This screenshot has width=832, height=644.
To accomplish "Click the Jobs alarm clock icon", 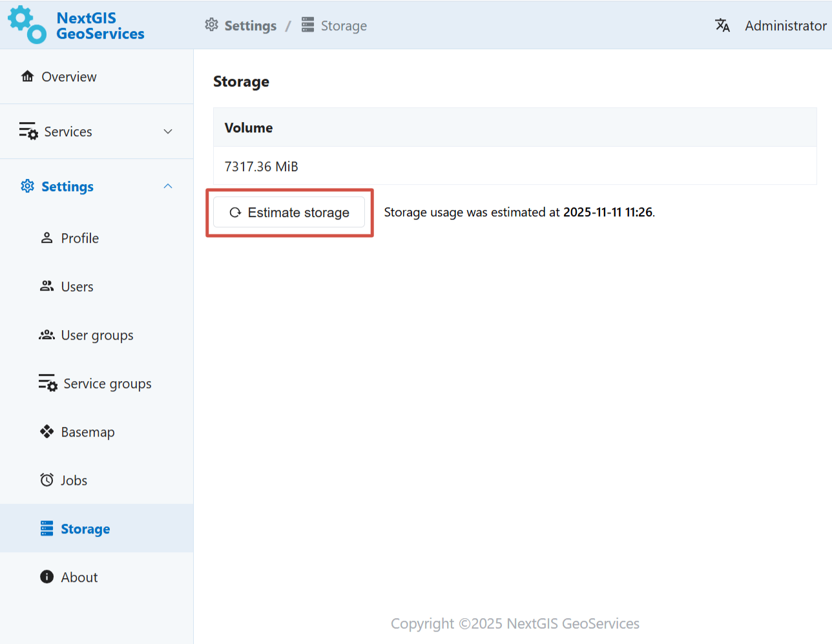I will click(x=47, y=480).
